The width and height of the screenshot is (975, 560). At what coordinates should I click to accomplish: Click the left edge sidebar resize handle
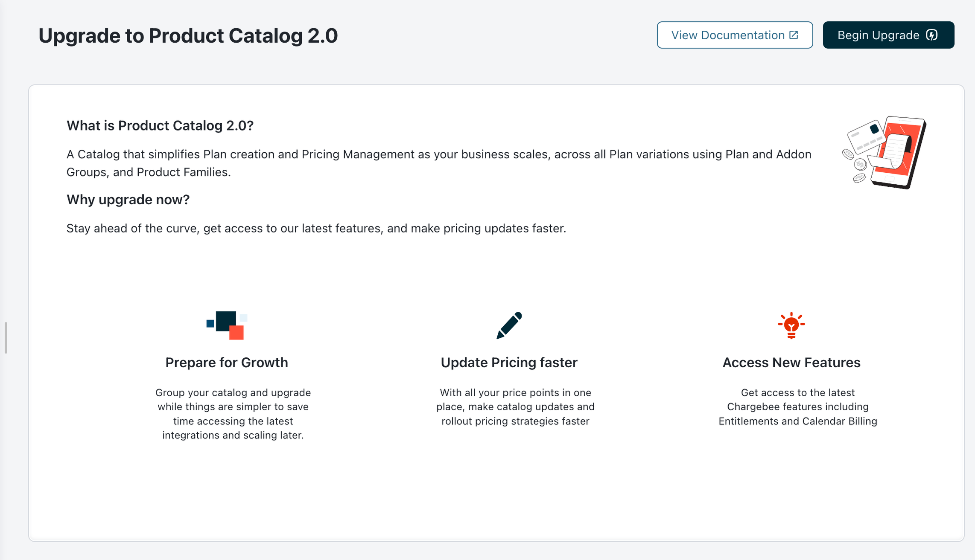point(6,338)
